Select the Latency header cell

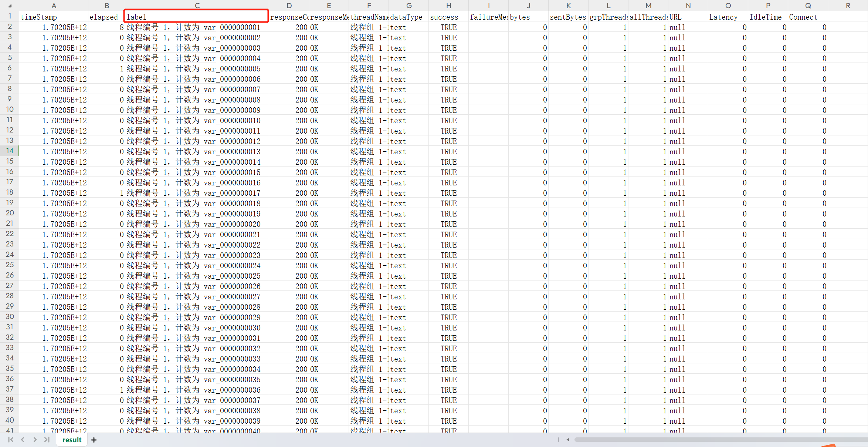click(728, 17)
